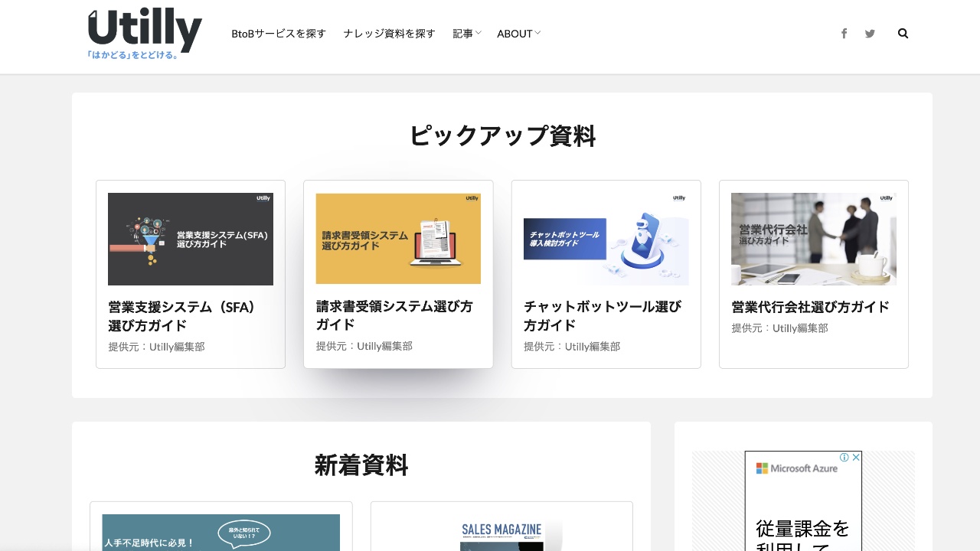Open チャットボットツール選び方ガイド title link
This screenshot has height=551, width=980.
(x=602, y=315)
